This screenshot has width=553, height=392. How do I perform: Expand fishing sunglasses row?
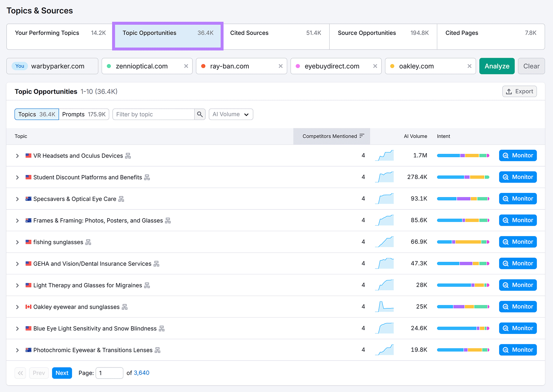[17, 242]
